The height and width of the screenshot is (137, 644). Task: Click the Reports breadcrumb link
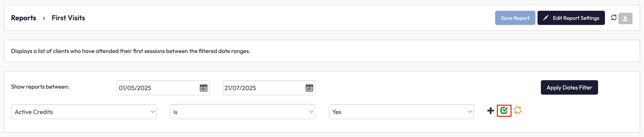coord(24,18)
